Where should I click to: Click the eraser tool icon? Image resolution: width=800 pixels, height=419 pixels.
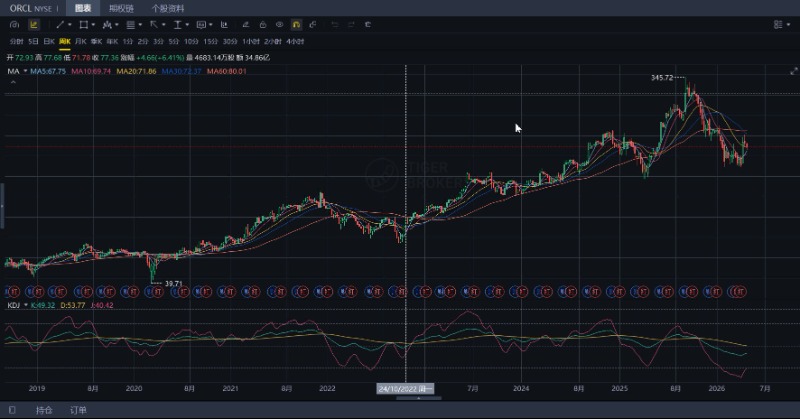(x=245, y=24)
